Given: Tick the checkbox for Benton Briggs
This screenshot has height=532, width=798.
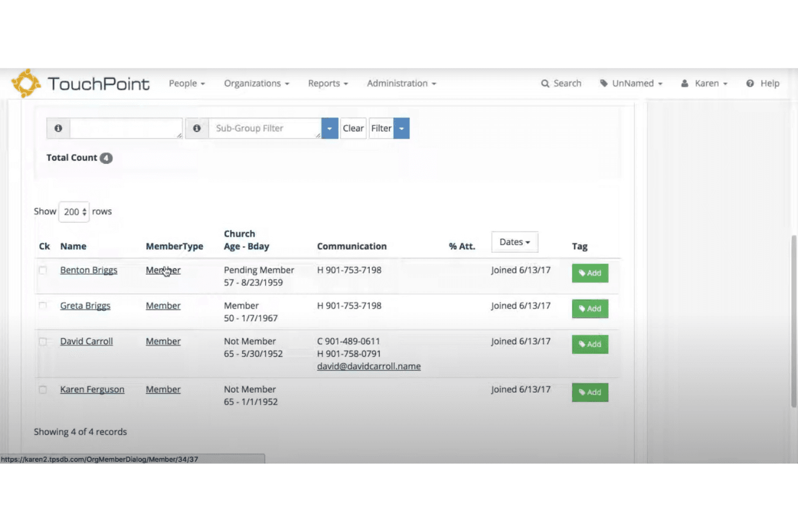Looking at the screenshot, I should point(43,270).
